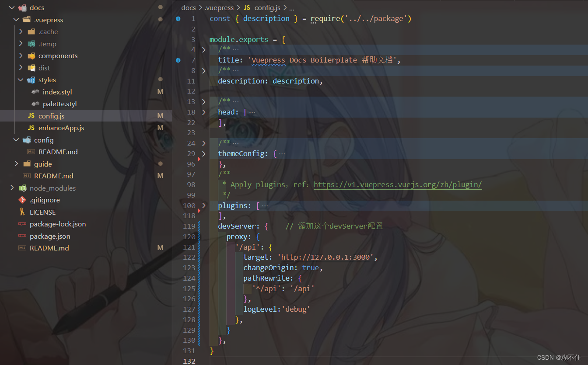Click npm icon of package.json
Viewport: 588px width, 365px height.
tap(22, 236)
